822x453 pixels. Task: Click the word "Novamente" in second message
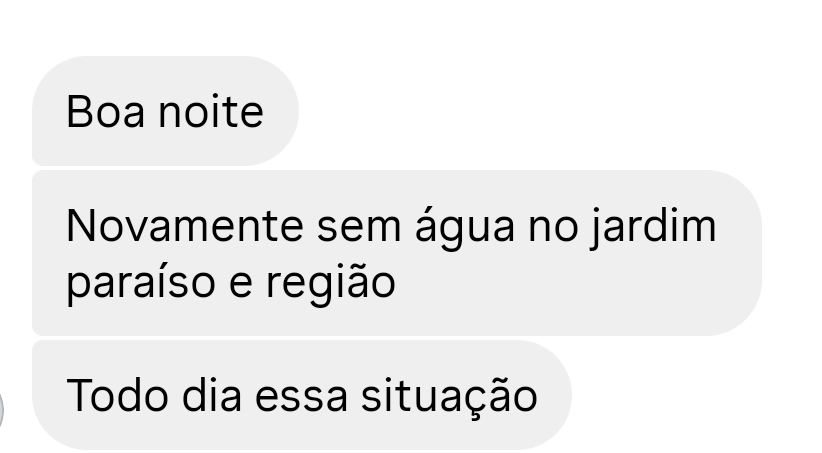point(185,226)
